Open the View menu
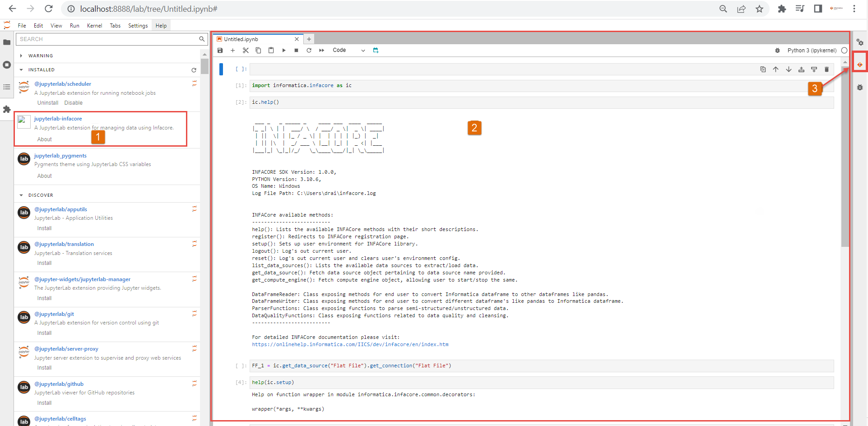 click(x=56, y=26)
